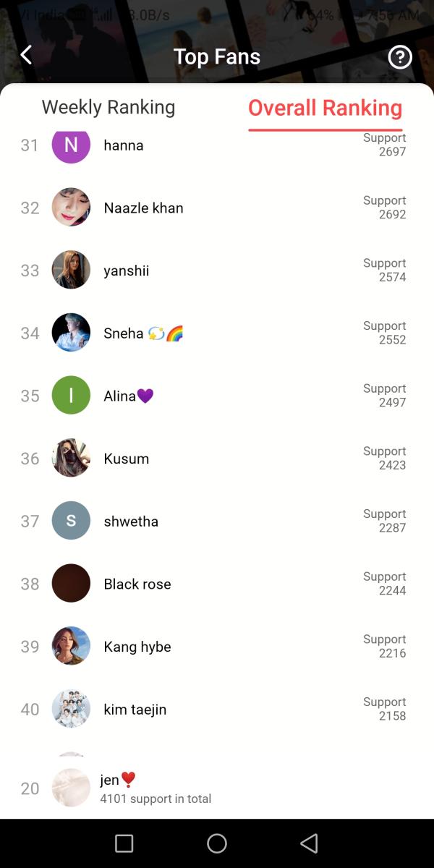Screen dimensions: 434x868
Task: Open Sneha's avatar picture
Action: 71,333
